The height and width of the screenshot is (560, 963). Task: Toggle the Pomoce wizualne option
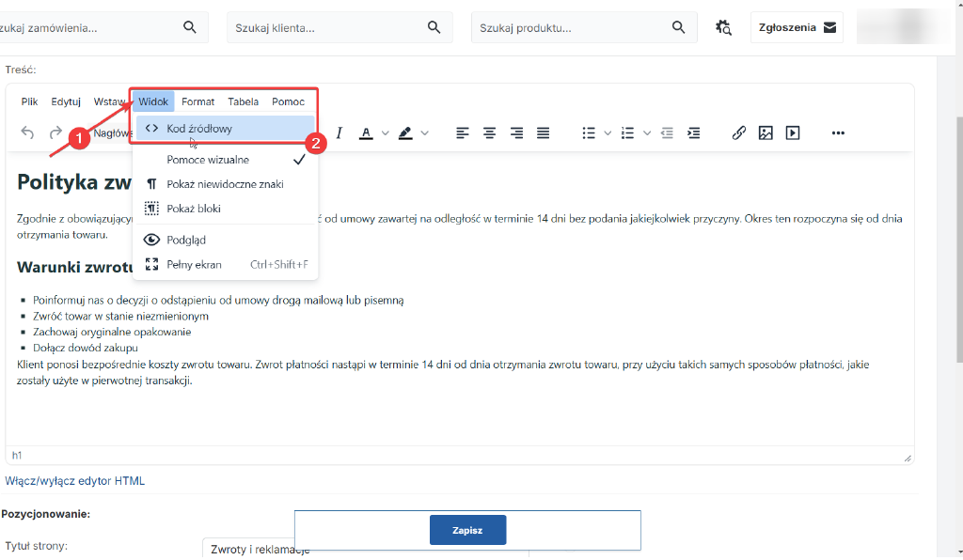pyautogui.click(x=226, y=160)
